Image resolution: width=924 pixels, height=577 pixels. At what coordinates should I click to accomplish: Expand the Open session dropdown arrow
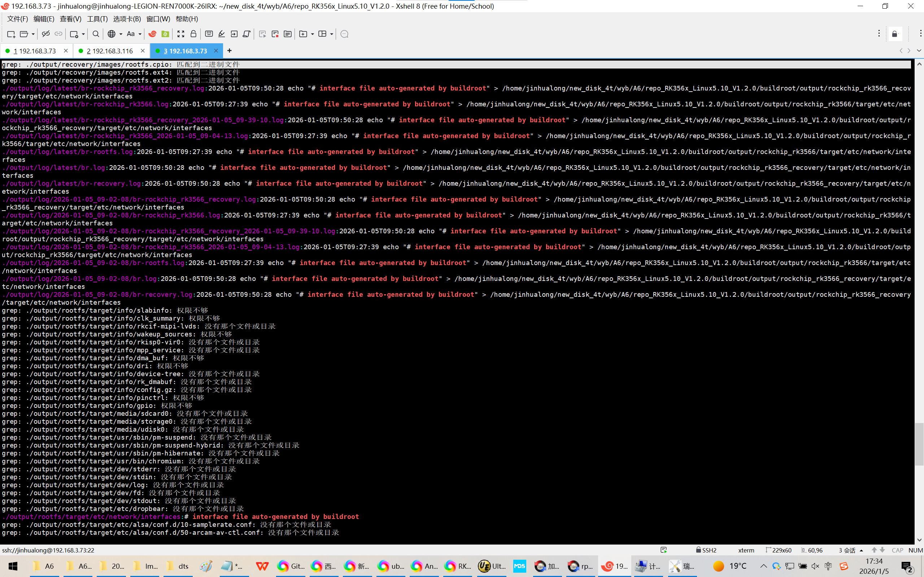click(x=33, y=34)
